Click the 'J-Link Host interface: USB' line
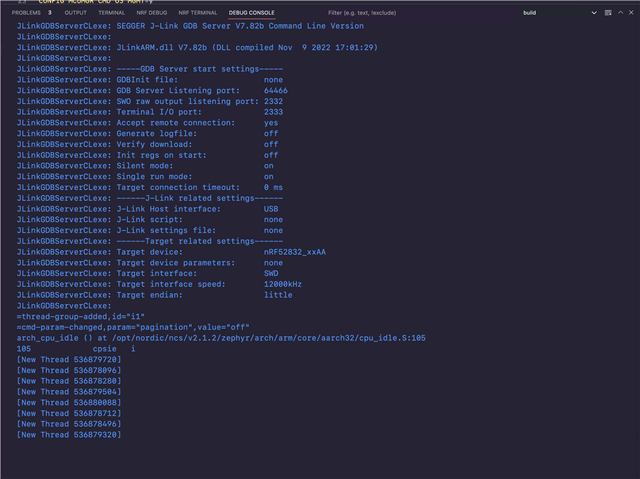The image size is (640, 479). (x=147, y=209)
